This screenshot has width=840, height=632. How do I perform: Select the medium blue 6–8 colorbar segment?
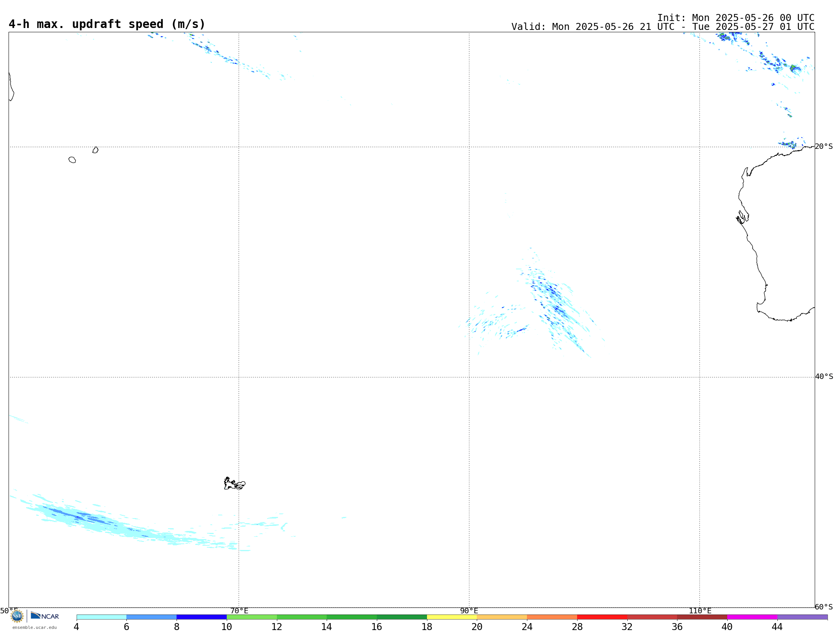click(x=152, y=617)
